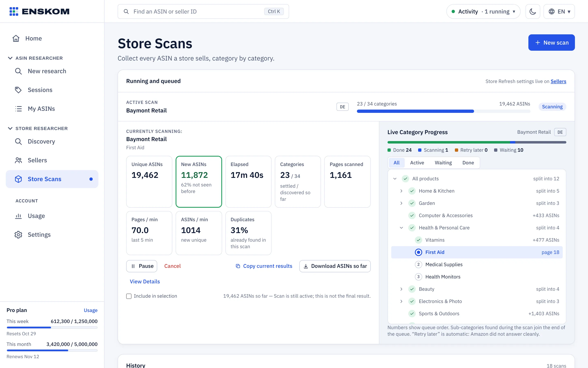588x368 pixels.
Task: Select Store Scans in sidebar
Action: tap(52, 179)
